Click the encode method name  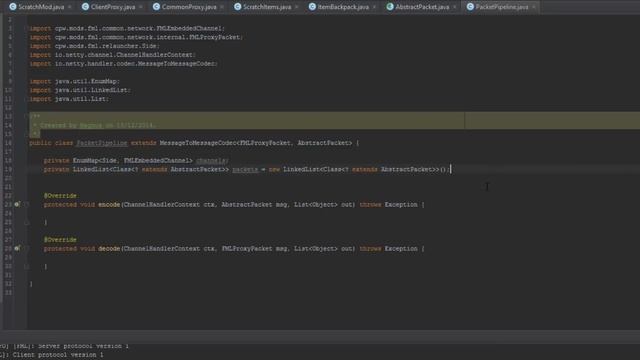click(x=109, y=204)
